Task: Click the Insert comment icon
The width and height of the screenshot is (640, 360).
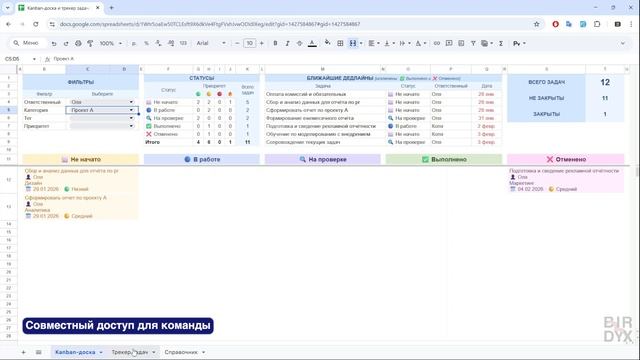Action: pos(449,43)
